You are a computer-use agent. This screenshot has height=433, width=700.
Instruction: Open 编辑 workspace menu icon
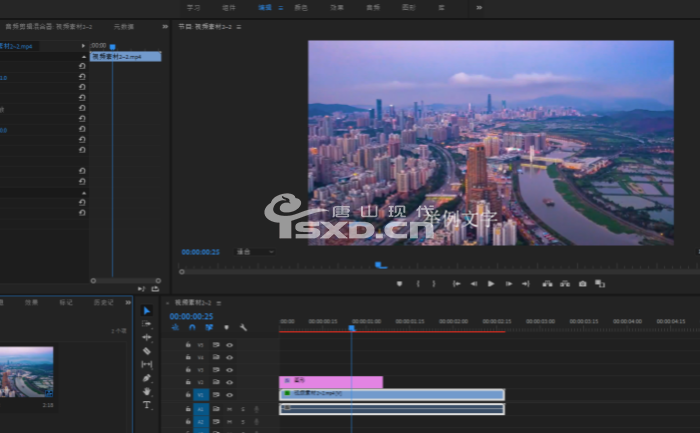point(281,8)
